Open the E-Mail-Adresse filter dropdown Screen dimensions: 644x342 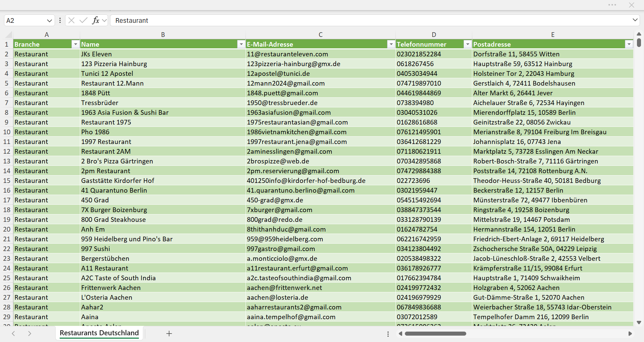(391, 44)
